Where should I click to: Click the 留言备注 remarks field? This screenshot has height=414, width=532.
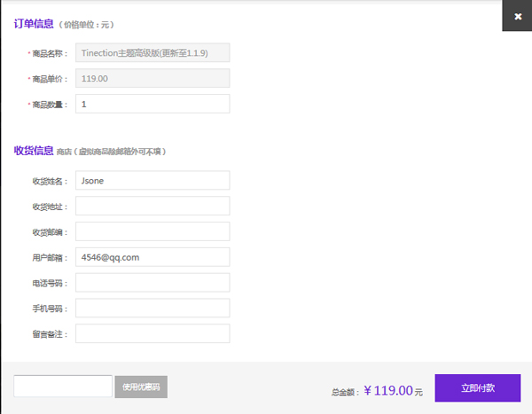point(153,333)
